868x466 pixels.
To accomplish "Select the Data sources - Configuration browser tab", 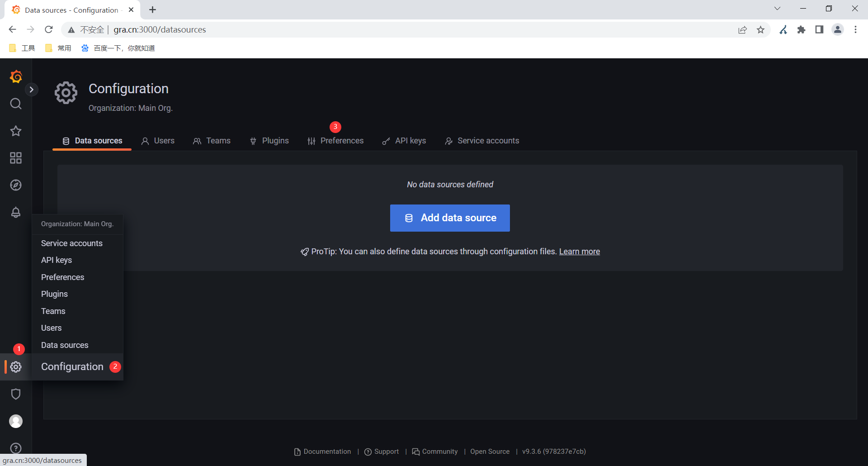I will [x=72, y=10].
